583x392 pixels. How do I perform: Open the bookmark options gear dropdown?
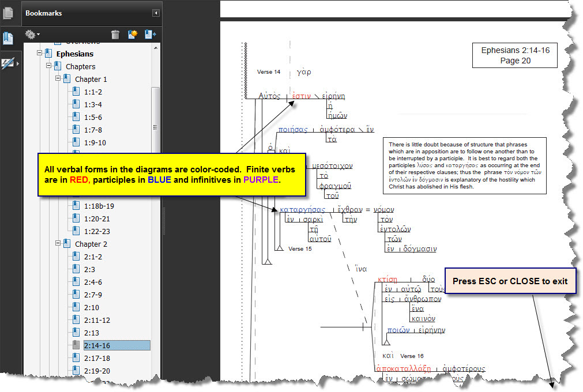tap(32, 35)
